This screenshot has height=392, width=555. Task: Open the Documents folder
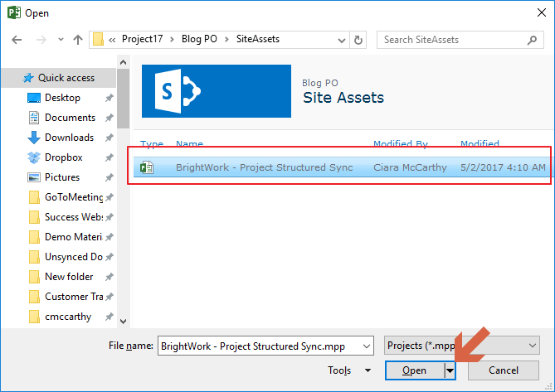coord(70,118)
